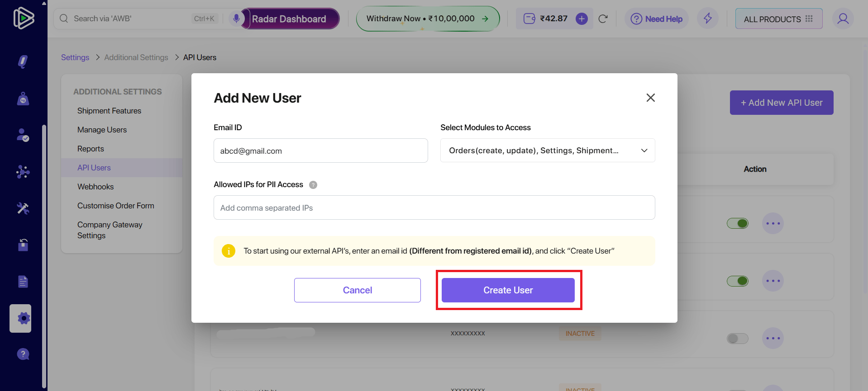Click the Add New API User button
Screen dimensions: 868x391
click(x=782, y=103)
